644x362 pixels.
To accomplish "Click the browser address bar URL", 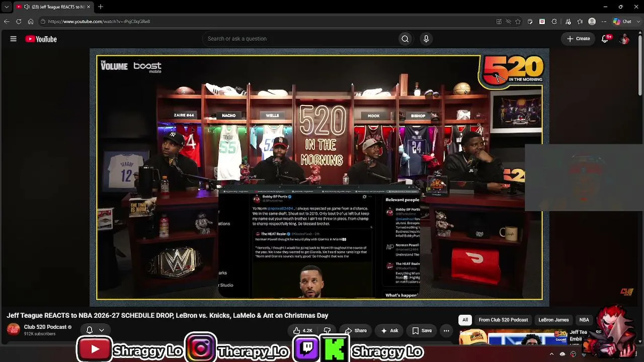I will (x=99, y=22).
